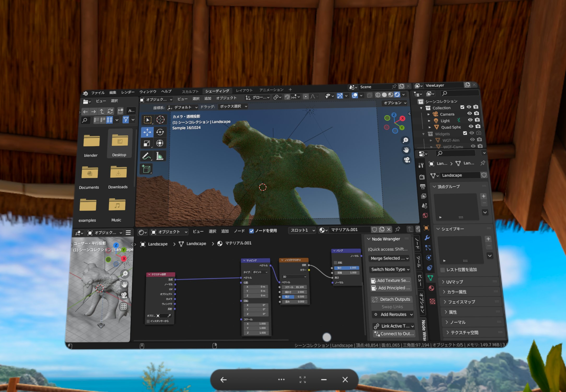The image size is (566, 392).
Task: Click the zoom magnifier icon in the 3D viewport
Action: pyautogui.click(x=405, y=140)
